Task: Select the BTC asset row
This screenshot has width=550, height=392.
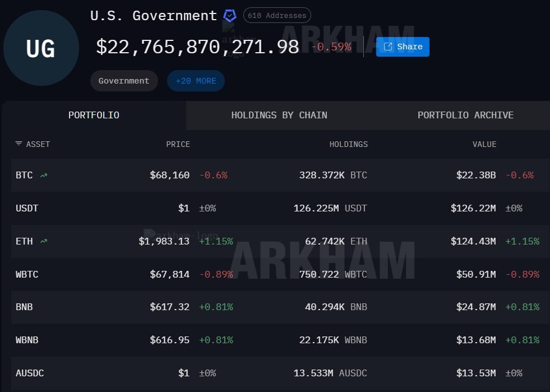Action: tap(24, 174)
